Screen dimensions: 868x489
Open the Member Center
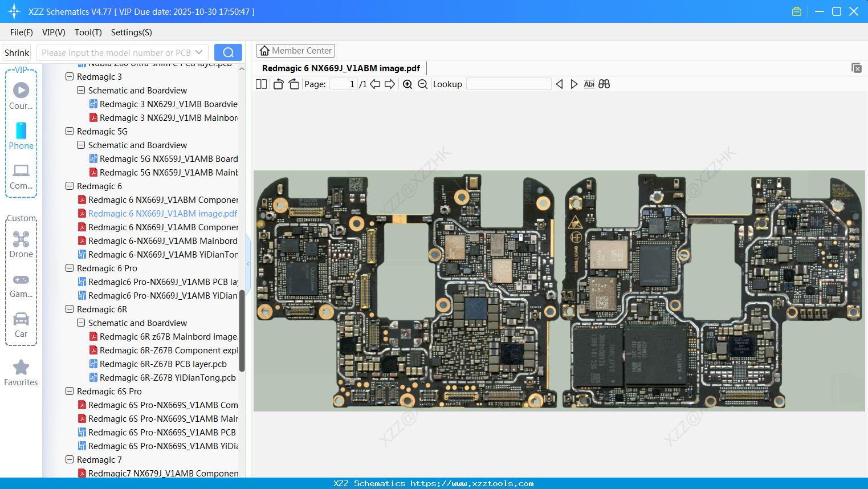coord(295,50)
